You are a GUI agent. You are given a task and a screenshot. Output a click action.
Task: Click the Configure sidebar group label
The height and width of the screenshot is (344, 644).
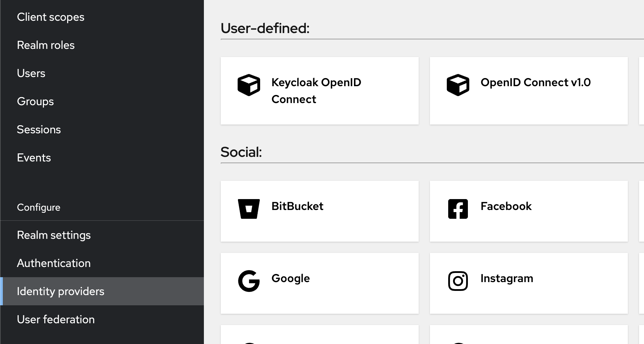point(39,208)
